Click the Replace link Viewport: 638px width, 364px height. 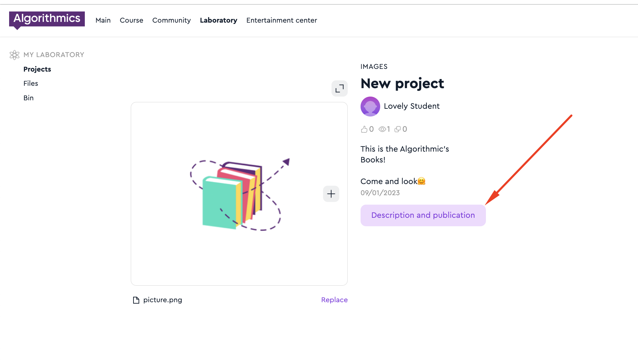(x=334, y=300)
